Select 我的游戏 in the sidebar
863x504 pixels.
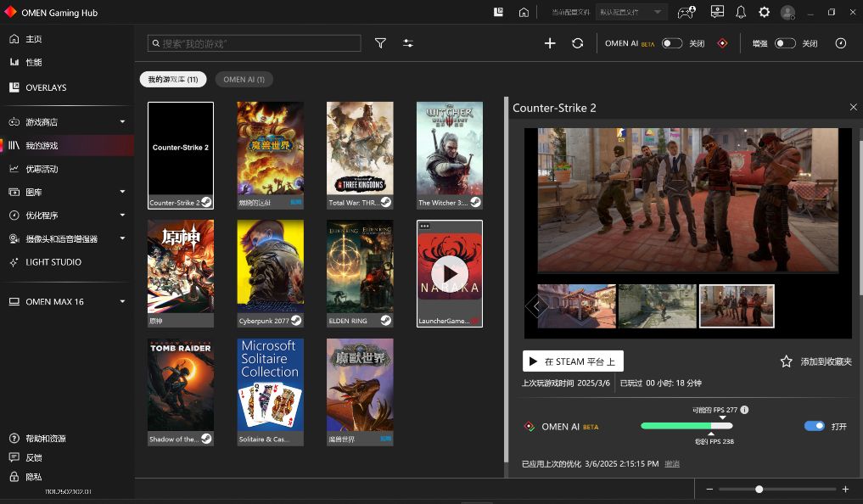(67, 145)
